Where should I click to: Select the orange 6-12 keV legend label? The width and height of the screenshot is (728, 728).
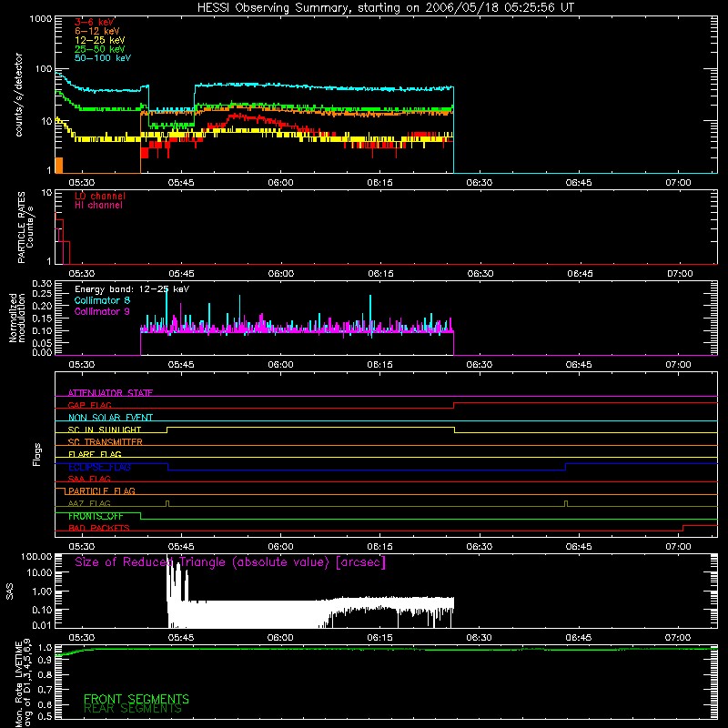tap(97, 31)
